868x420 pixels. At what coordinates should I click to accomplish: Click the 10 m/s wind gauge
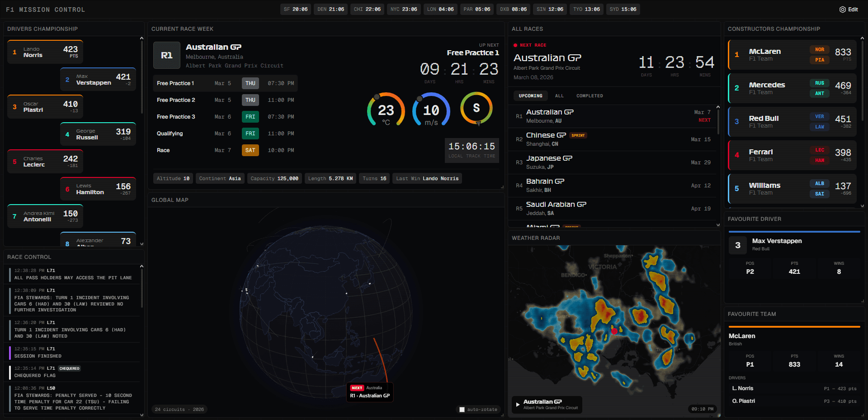pyautogui.click(x=431, y=110)
